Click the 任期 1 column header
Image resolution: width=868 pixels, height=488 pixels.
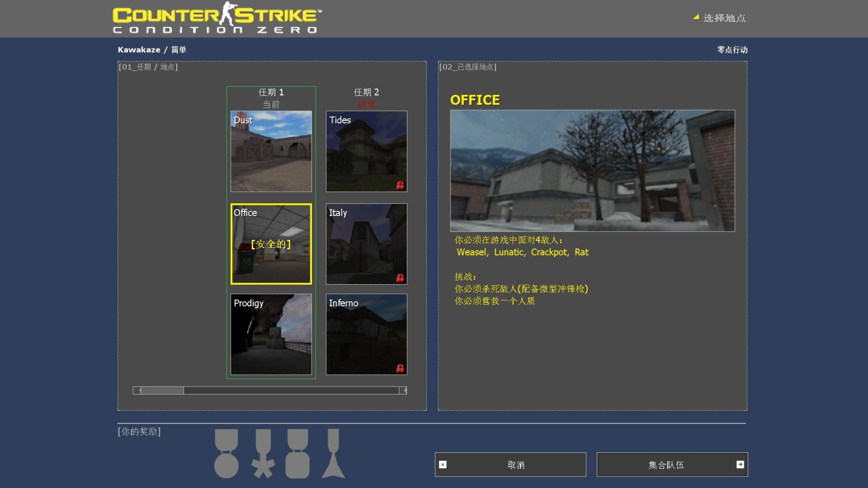tap(271, 92)
